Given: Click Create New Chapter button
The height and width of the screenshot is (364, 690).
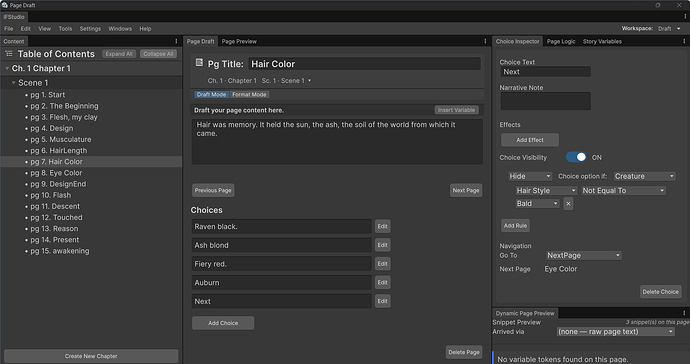Looking at the screenshot, I should [x=91, y=356].
